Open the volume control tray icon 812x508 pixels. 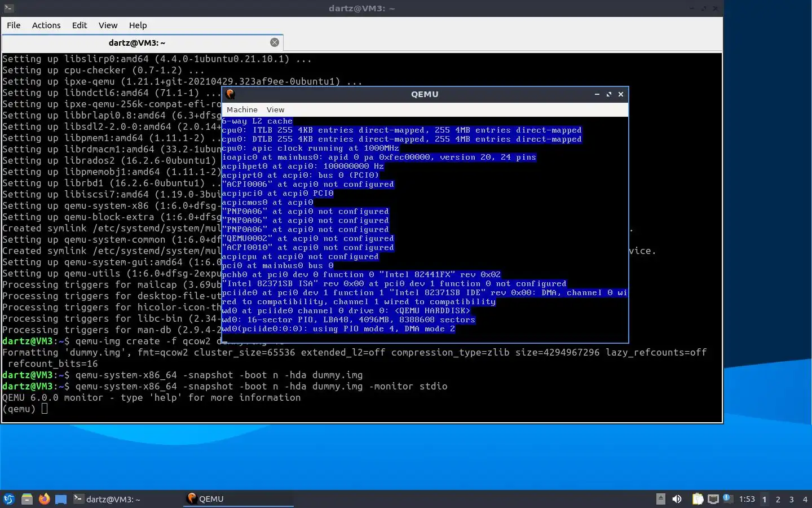pyautogui.click(x=677, y=499)
